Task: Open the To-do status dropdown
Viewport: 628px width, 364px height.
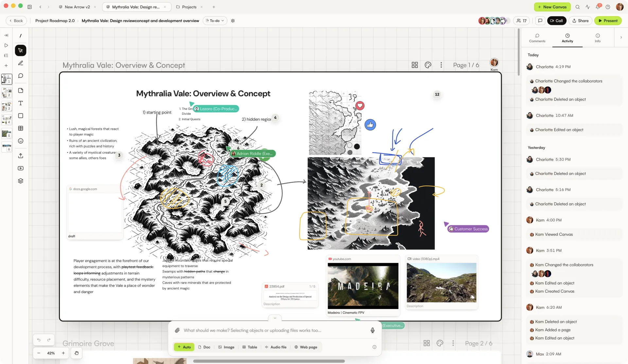Action: tap(215, 21)
